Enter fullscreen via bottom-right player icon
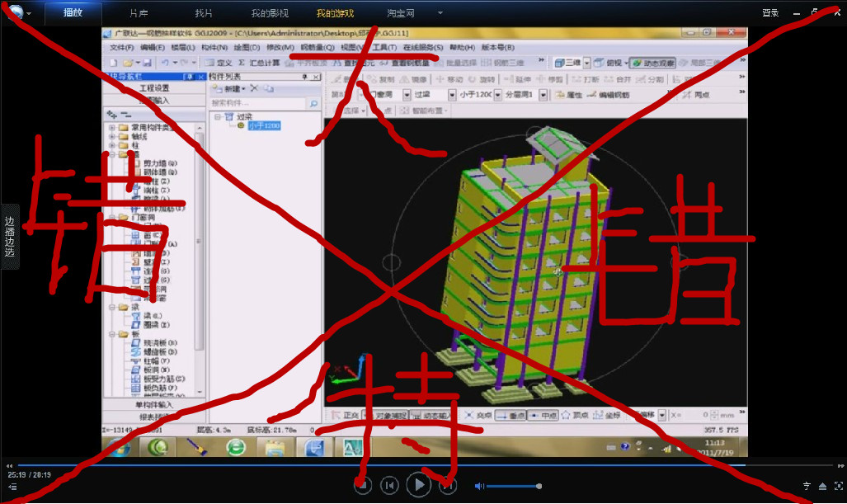Image resolution: width=847 pixels, height=504 pixels. 839,486
